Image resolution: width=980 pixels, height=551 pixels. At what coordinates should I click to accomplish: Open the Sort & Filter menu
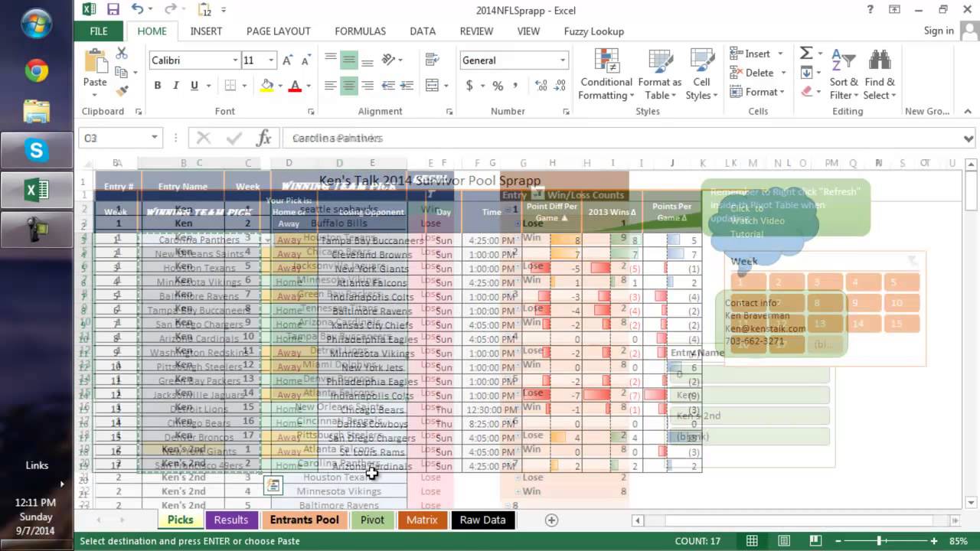point(844,75)
